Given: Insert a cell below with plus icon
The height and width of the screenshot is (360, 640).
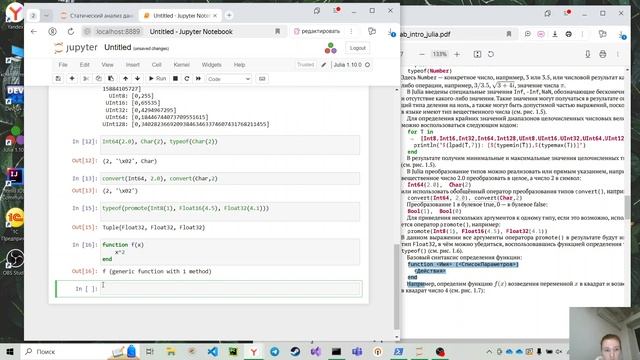Looking at the screenshot, I should point(72,78).
